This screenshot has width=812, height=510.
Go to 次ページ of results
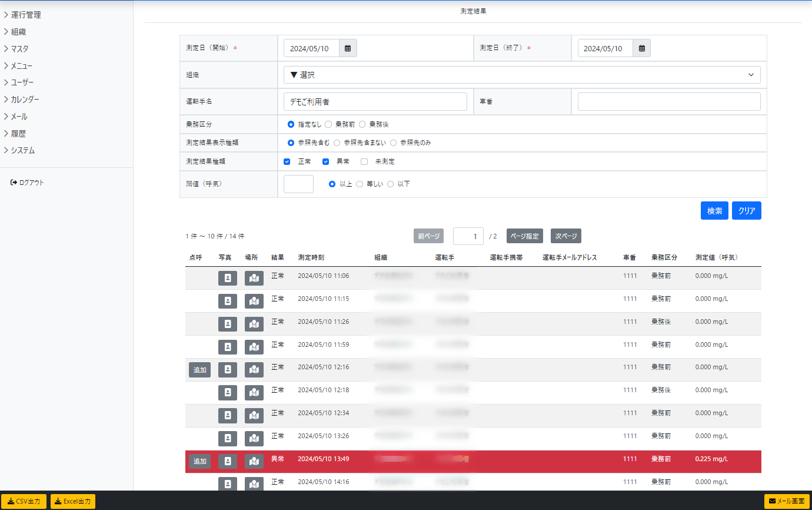pos(565,236)
